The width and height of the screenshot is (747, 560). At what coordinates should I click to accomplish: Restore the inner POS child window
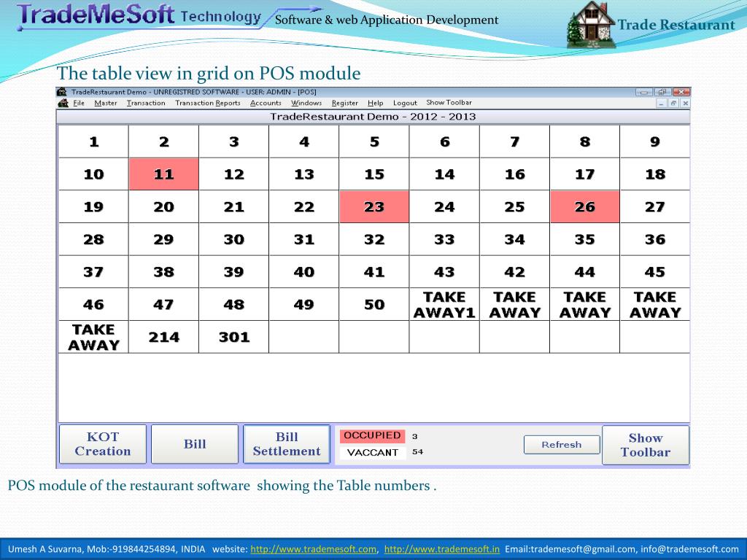pyautogui.click(x=673, y=104)
